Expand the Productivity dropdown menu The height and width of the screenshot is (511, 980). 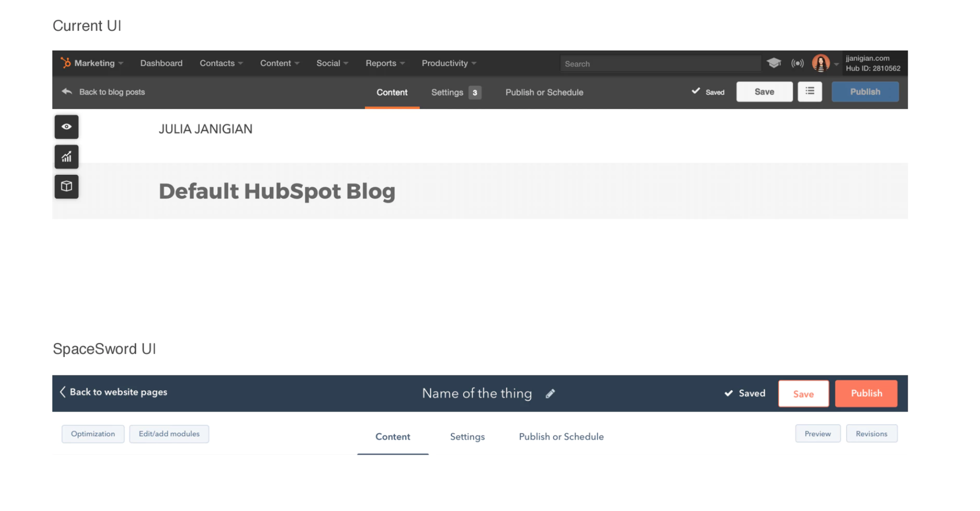tap(449, 63)
